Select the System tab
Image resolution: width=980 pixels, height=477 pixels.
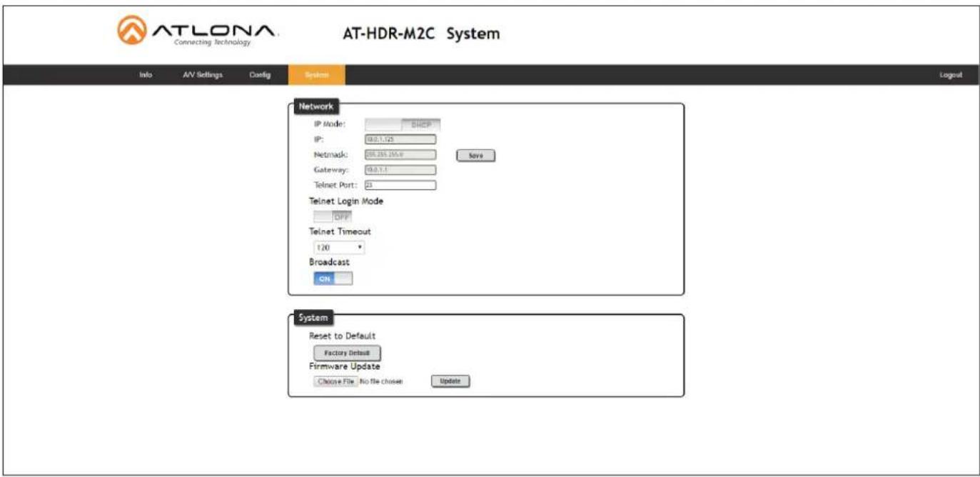tap(316, 75)
